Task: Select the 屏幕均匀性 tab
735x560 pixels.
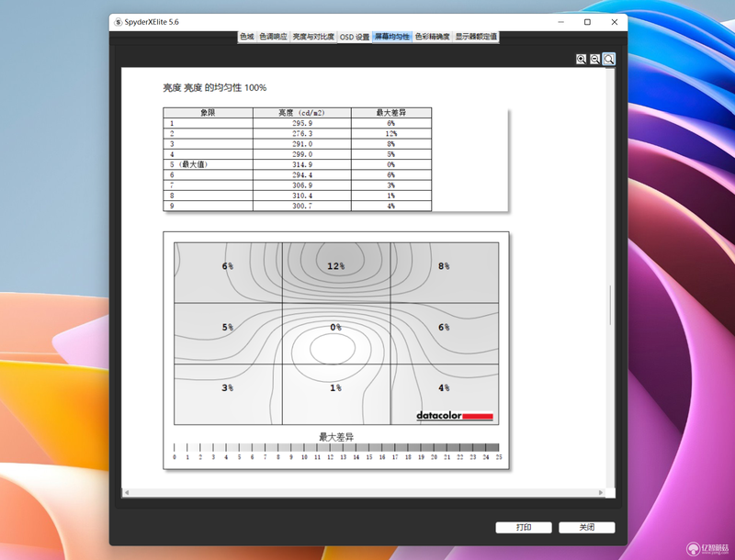Action: [392, 37]
